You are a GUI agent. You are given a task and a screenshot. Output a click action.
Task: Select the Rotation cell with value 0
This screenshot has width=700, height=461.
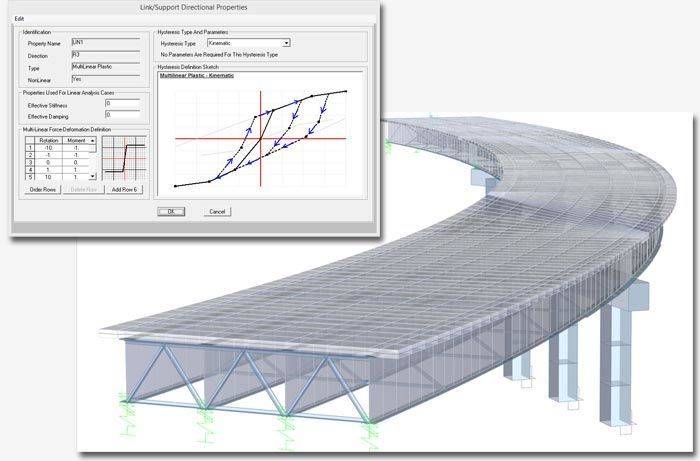pyautogui.click(x=49, y=162)
